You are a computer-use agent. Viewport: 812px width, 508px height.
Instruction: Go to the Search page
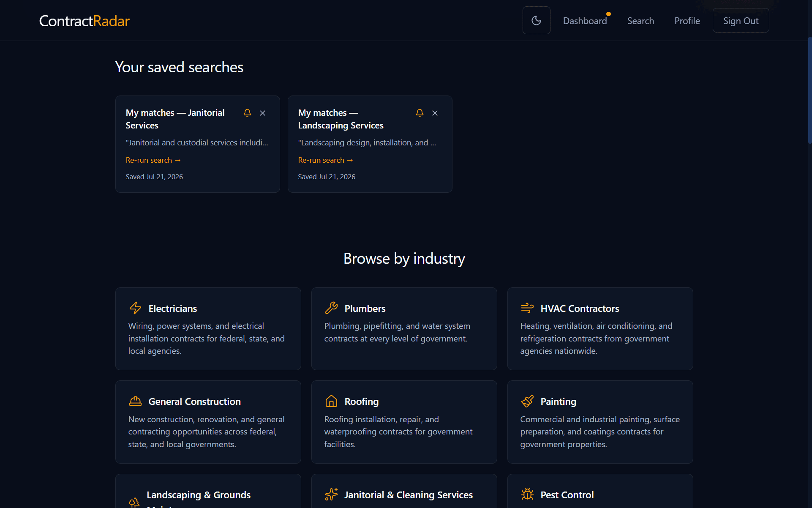pyautogui.click(x=640, y=21)
